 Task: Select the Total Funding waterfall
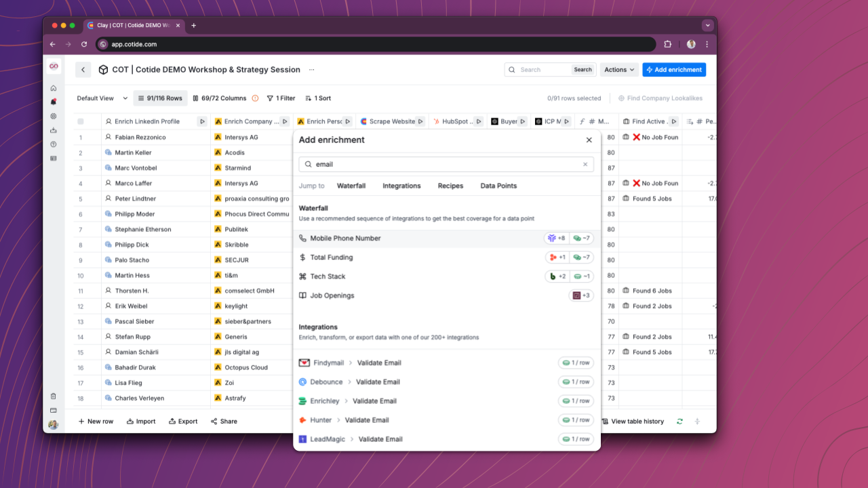coord(447,258)
